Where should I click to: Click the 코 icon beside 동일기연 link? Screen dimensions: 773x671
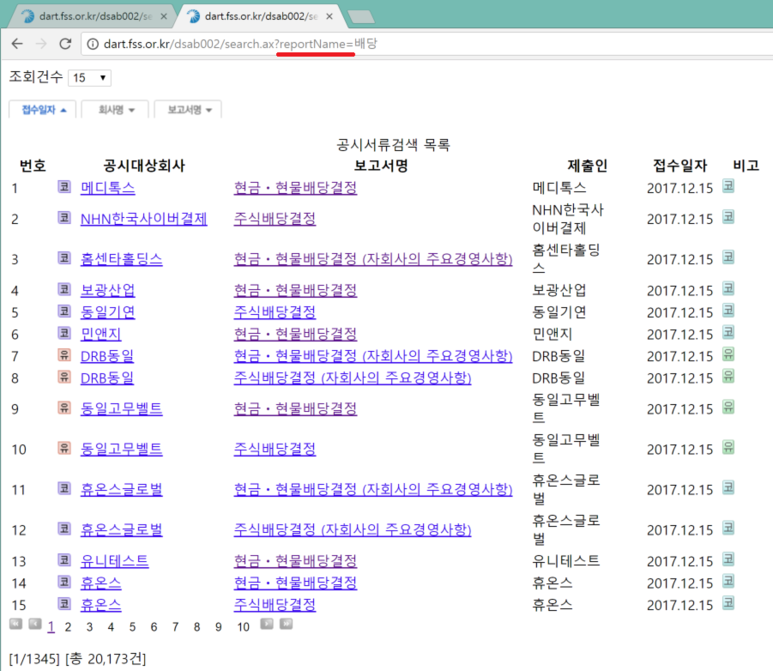tap(64, 311)
